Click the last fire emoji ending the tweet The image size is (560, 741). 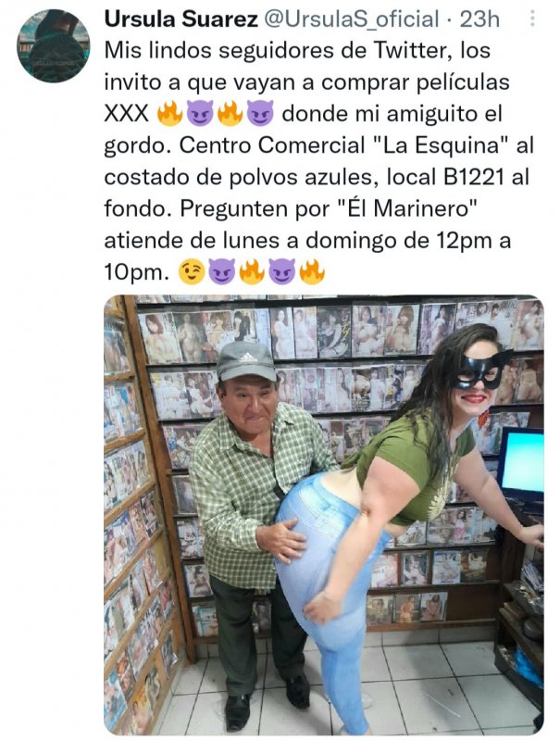click(312, 272)
